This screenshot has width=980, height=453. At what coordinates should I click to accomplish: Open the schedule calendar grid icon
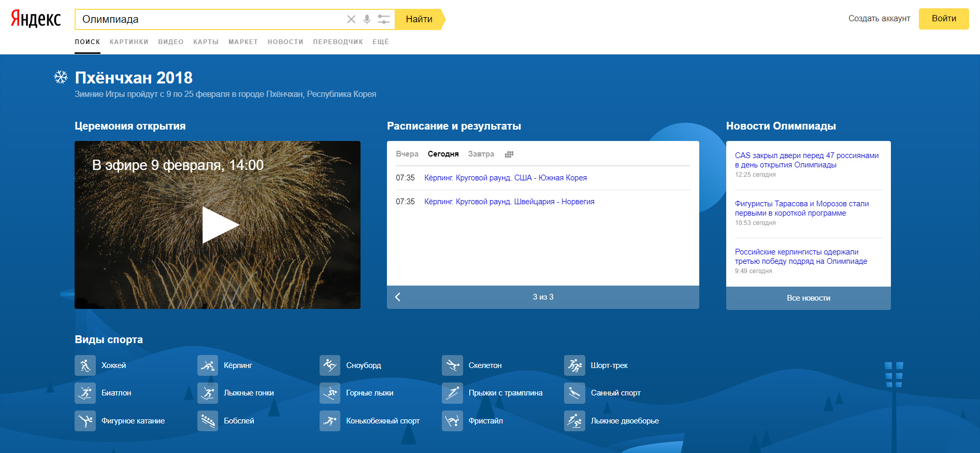pos(509,154)
